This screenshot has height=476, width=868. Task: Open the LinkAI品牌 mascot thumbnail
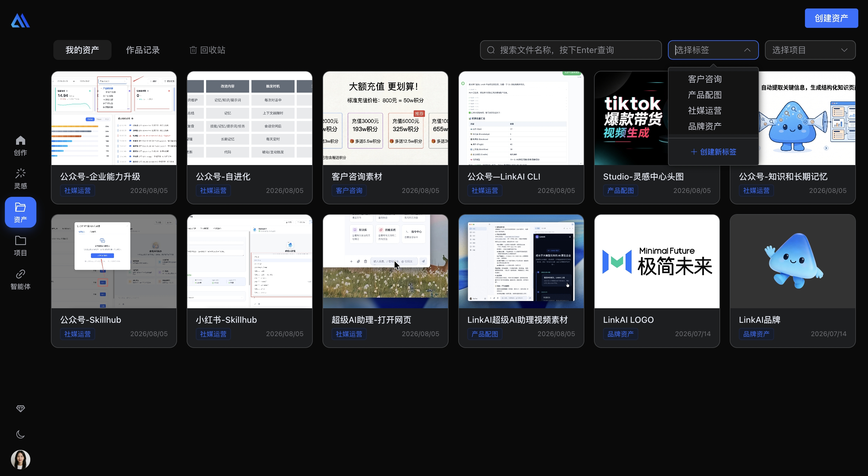(x=793, y=262)
